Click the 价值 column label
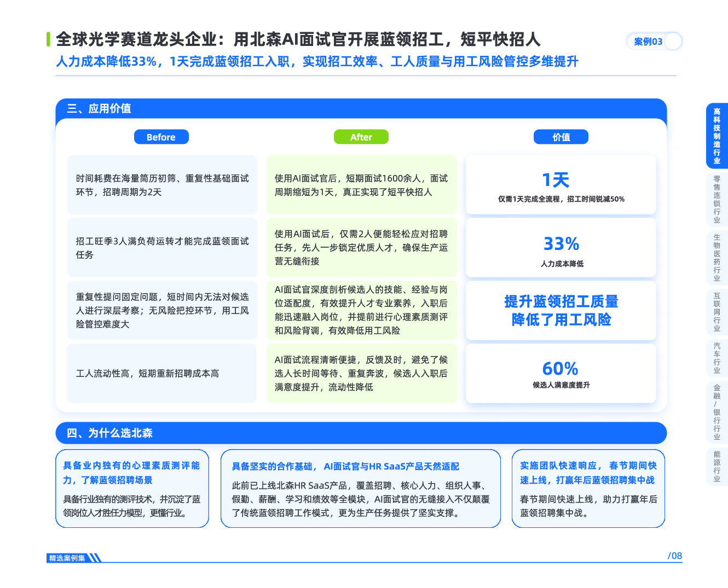728x588 pixels. click(561, 137)
